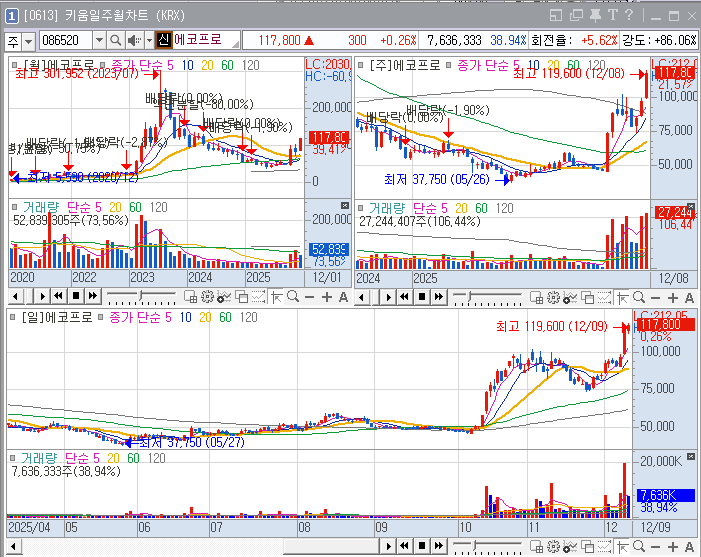Monthly chart: click the zoom range slider
This screenshot has width=701, height=557.
[141, 296]
